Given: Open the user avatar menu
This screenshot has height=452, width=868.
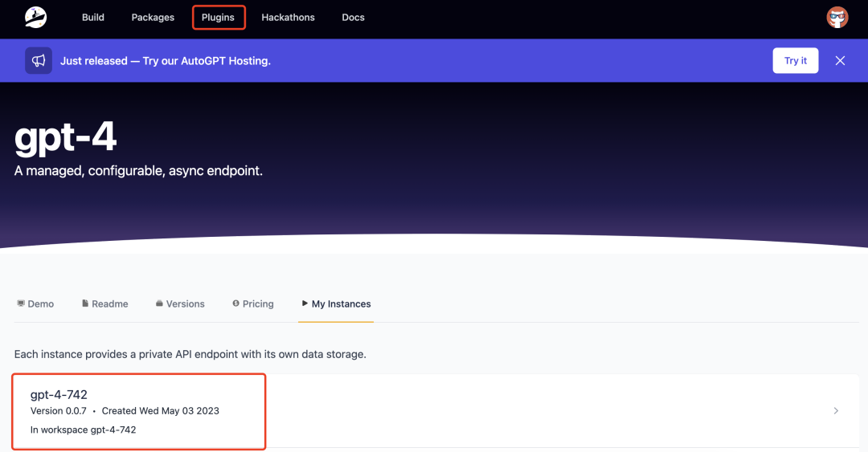Looking at the screenshot, I should pos(837,17).
